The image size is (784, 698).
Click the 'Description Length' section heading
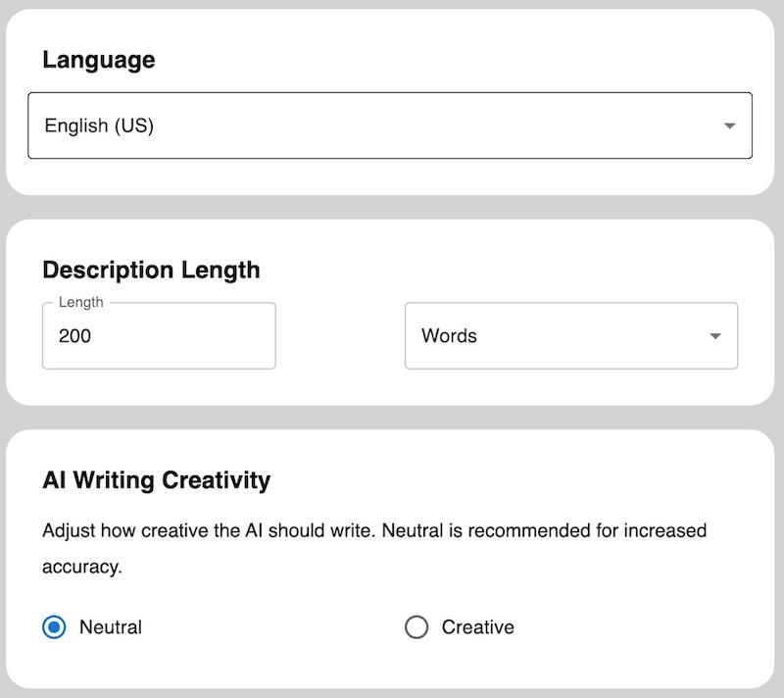(151, 270)
